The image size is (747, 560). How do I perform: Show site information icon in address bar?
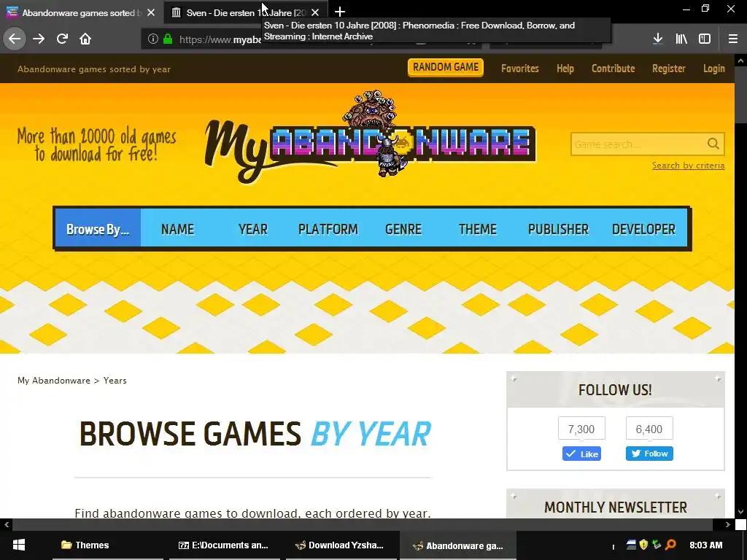(x=152, y=39)
